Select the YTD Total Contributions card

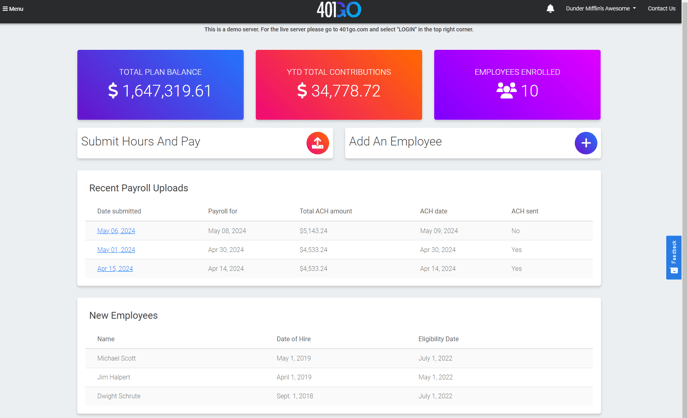(x=339, y=85)
